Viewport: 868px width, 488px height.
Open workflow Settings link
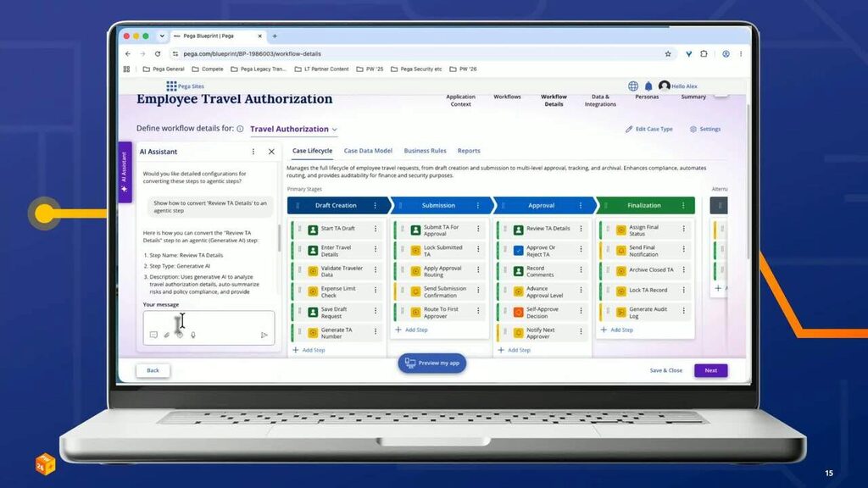705,129
